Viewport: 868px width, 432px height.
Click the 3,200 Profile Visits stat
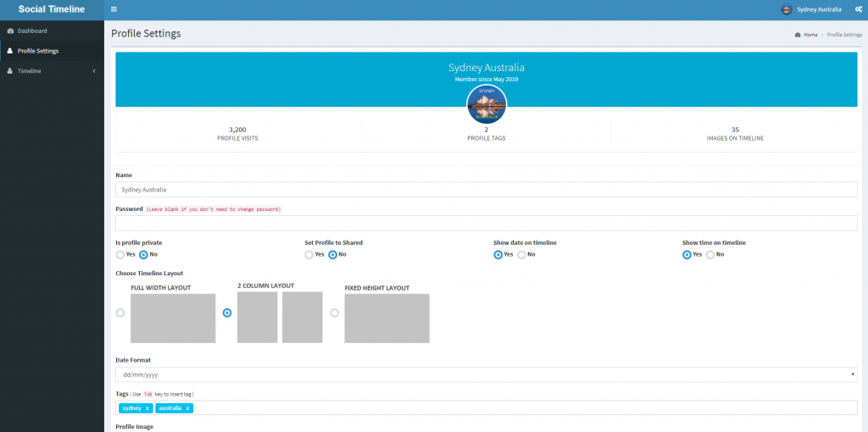pyautogui.click(x=237, y=134)
